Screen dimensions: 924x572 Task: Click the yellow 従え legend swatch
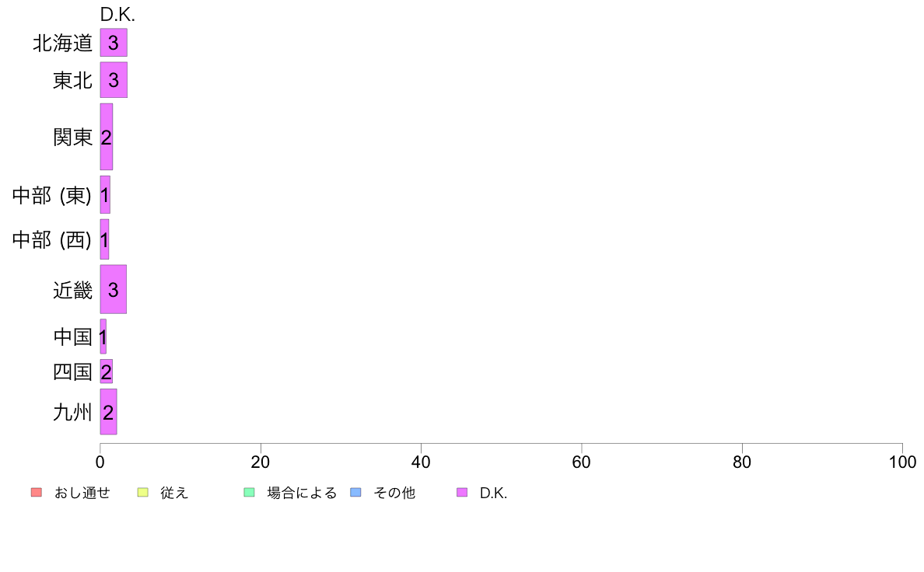[142, 493]
